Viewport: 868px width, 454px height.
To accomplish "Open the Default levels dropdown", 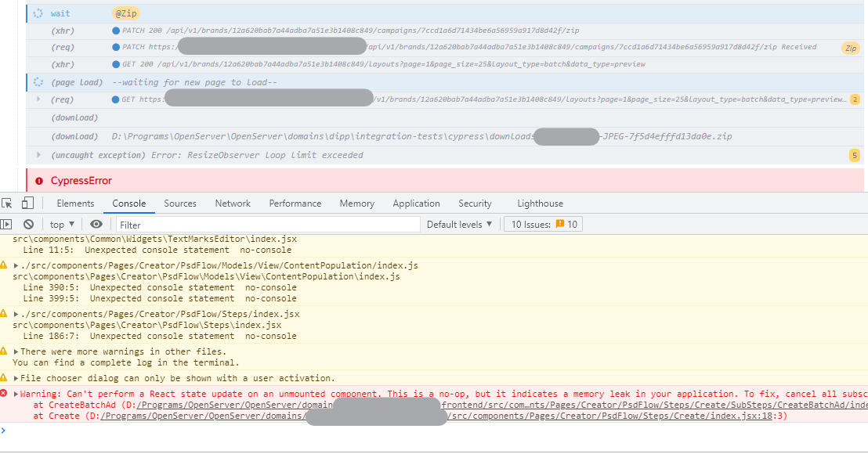I will [460, 223].
